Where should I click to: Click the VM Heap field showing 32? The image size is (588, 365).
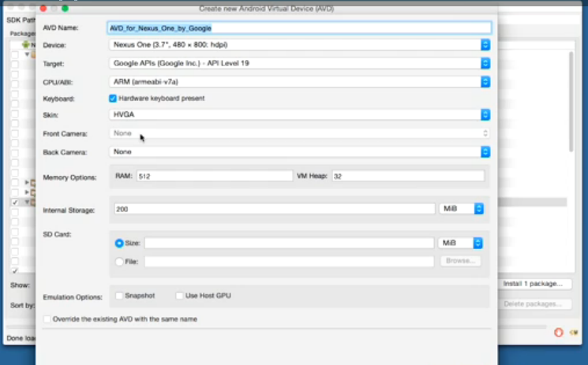click(x=408, y=176)
